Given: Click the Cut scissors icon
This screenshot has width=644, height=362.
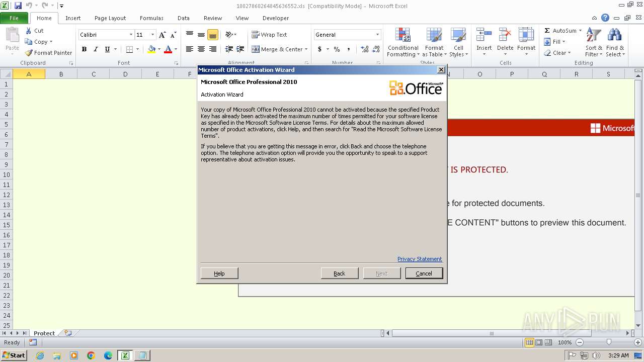Looking at the screenshot, I should click(29, 31).
